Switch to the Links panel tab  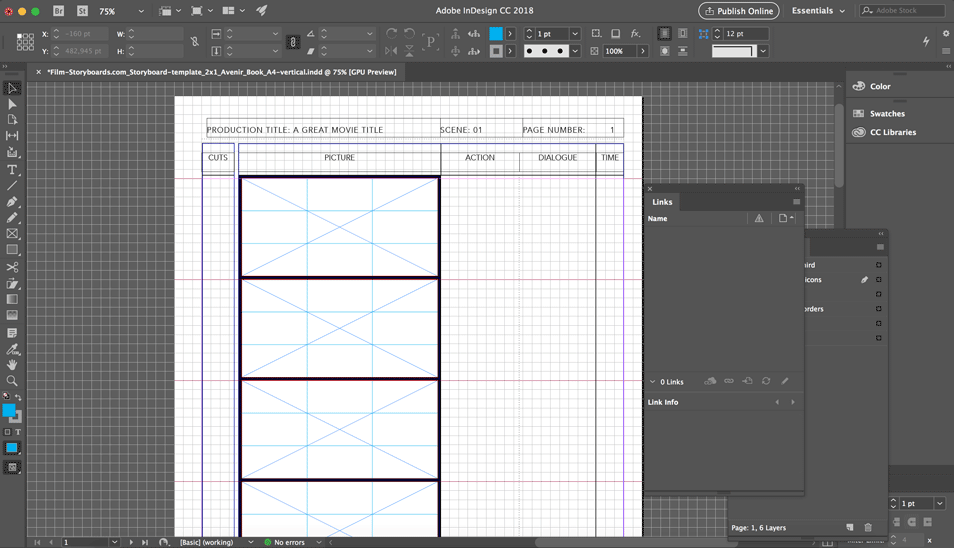pos(662,202)
